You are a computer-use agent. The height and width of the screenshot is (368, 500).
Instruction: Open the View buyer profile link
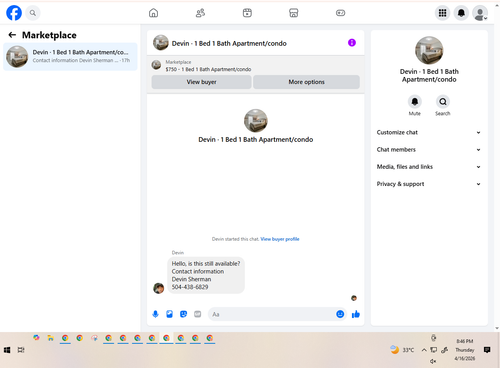(x=280, y=239)
